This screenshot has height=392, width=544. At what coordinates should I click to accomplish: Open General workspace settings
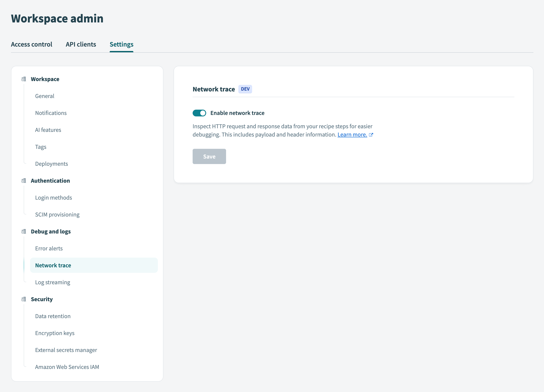pos(45,96)
